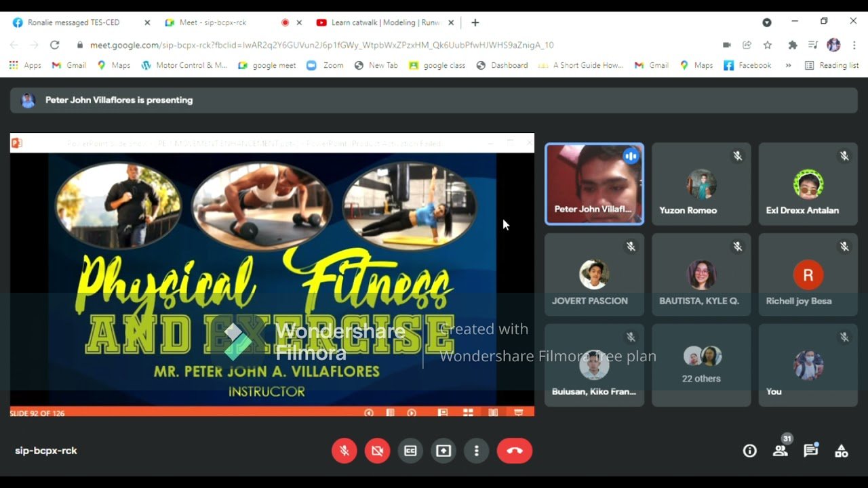Show everyone participants panel
The height and width of the screenshot is (488, 868).
781,451
